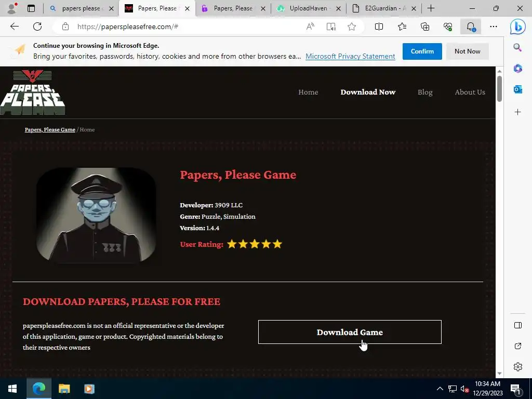Go to Home in site navigation
Viewport: 532px width, 399px height.
tap(308, 92)
